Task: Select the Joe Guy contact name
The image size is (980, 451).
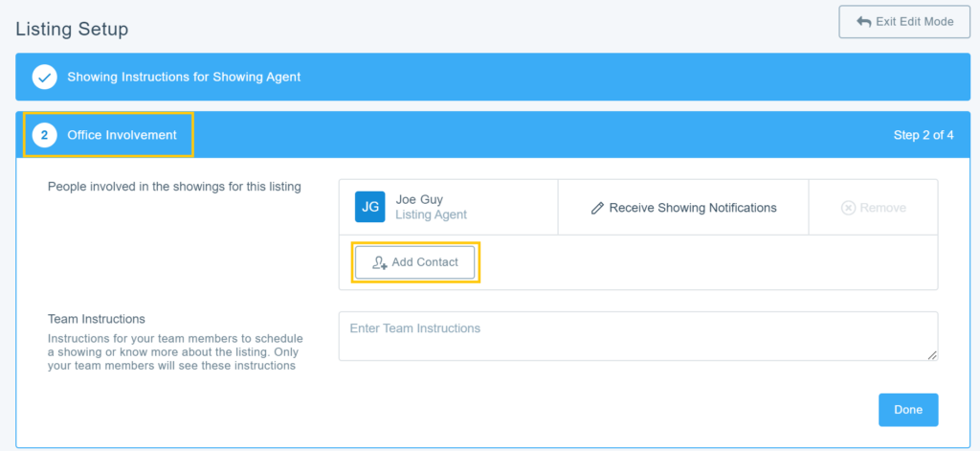Action: pos(419,199)
